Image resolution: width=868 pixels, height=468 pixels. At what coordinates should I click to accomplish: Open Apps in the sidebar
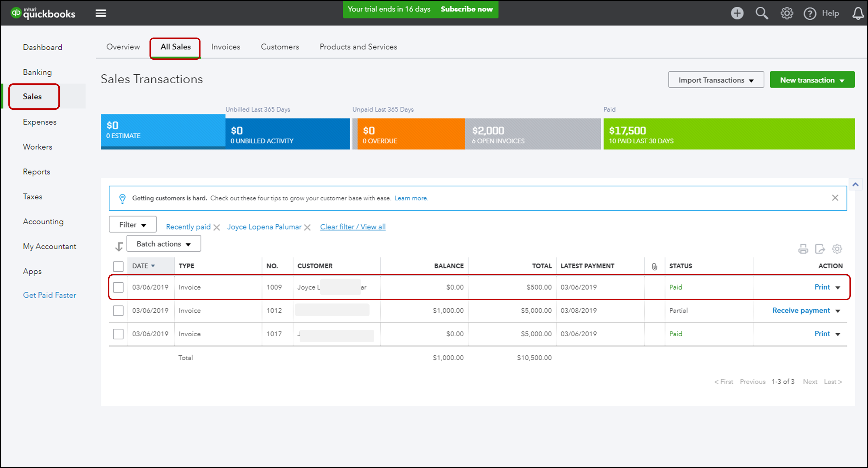click(32, 272)
